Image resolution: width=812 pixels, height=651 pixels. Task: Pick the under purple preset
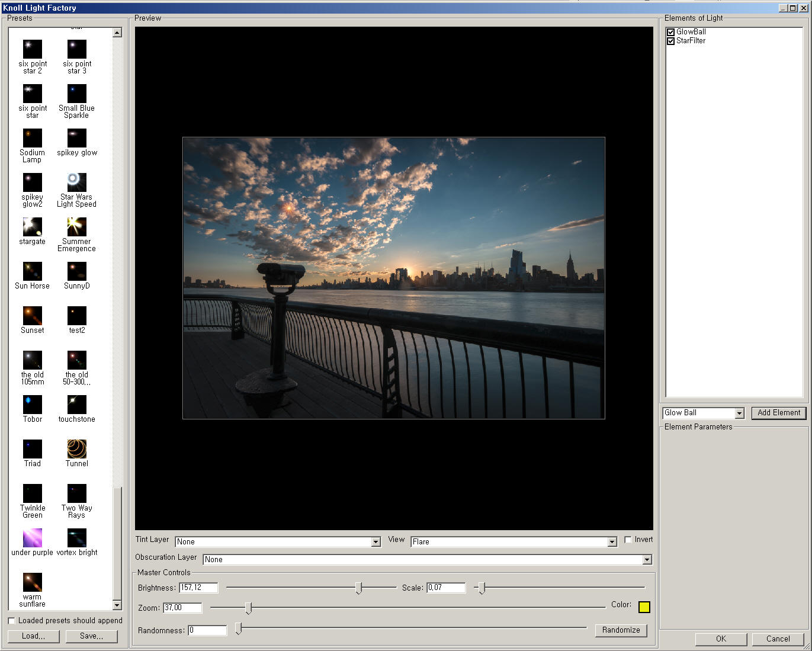point(32,538)
